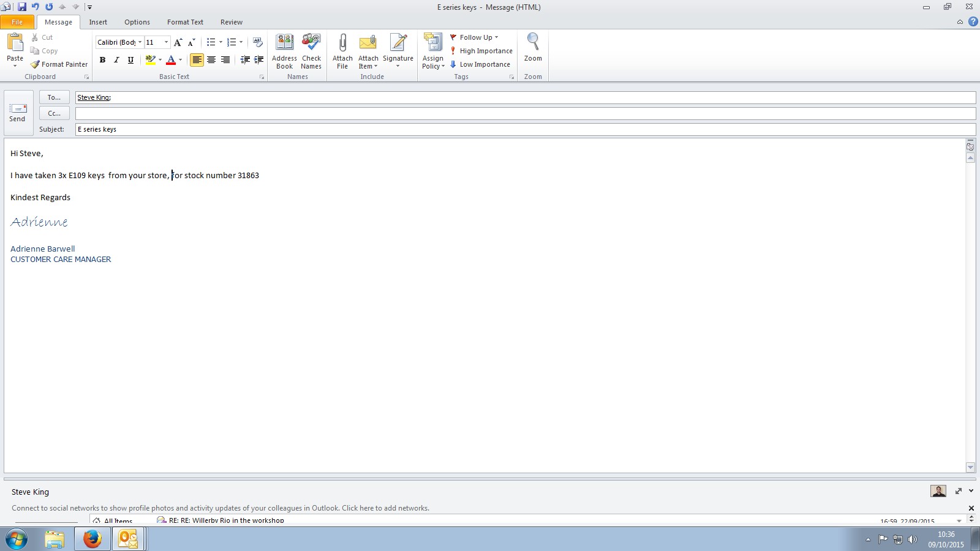Toggle italic formatting

(x=116, y=59)
